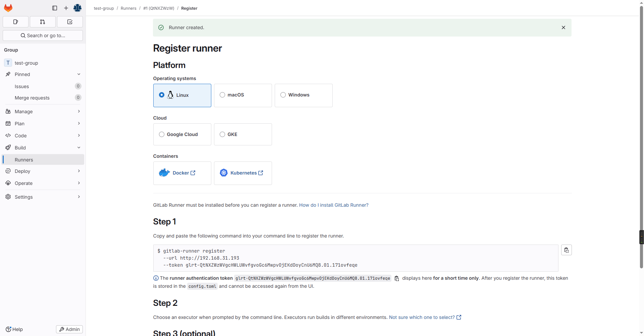This screenshot has width=644, height=336.
Task: Open merge requests shortcut icon
Action: point(43,22)
